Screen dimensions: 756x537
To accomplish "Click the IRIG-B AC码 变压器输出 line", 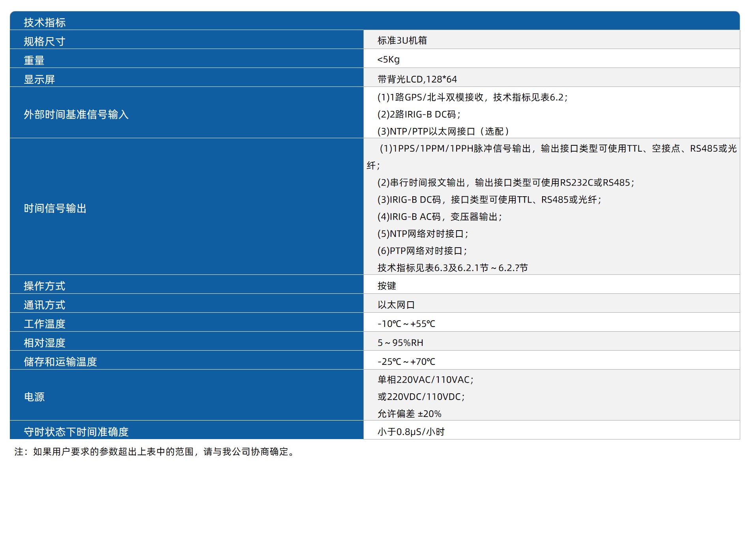I will [x=439, y=216].
